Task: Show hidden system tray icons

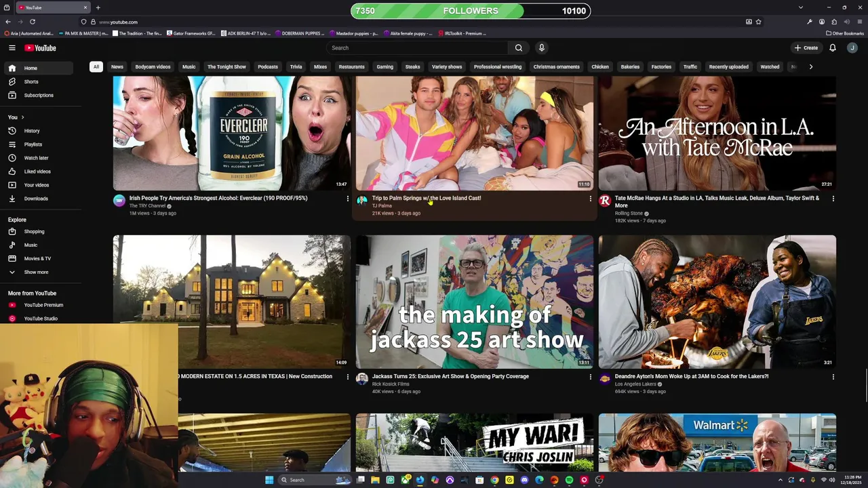Action: [780, 480]
